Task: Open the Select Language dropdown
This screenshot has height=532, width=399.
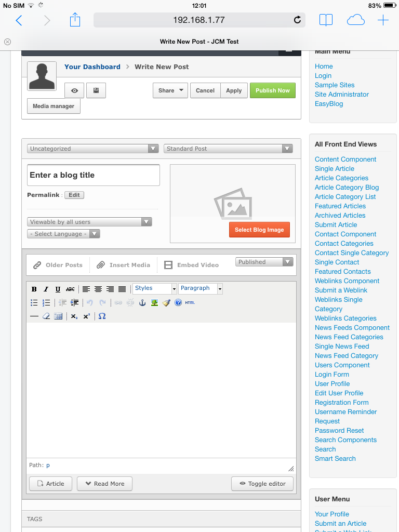Action: coord(63,234)
